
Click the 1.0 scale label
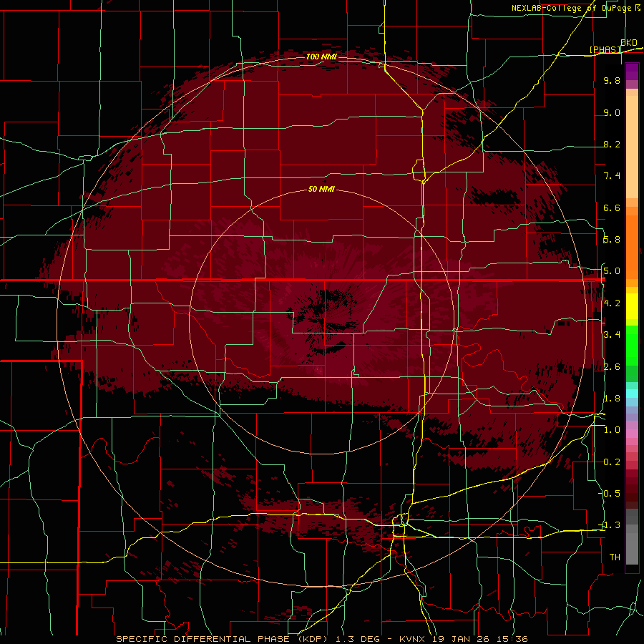[612, 430]
